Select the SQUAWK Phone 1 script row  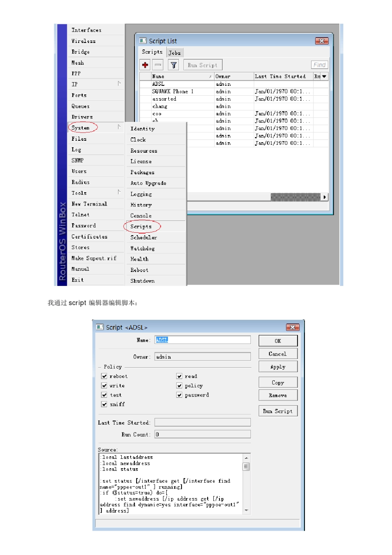click(234, 91)
